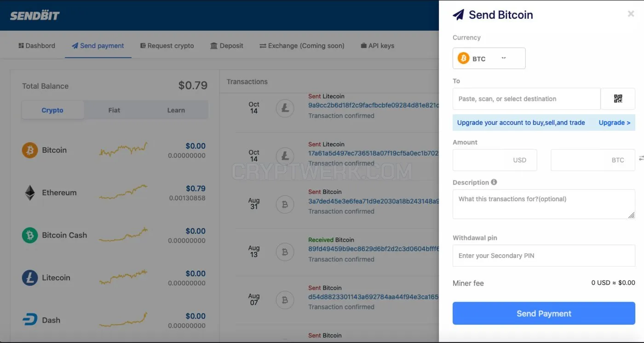Open the Request crypto tab
This screenshot has width=644, height=343.
(167, 46)
